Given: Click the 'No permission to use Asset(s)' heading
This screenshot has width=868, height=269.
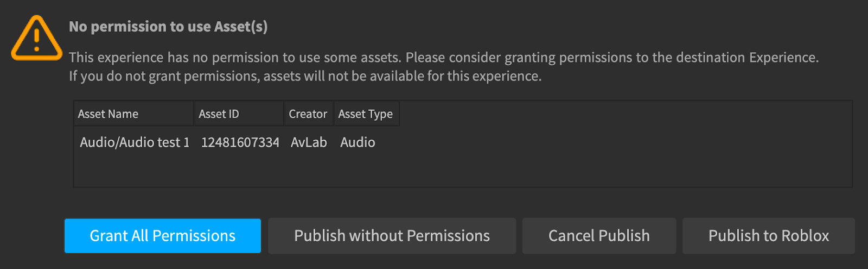Looking at the screenshot, I should click(x=168, y=27).
